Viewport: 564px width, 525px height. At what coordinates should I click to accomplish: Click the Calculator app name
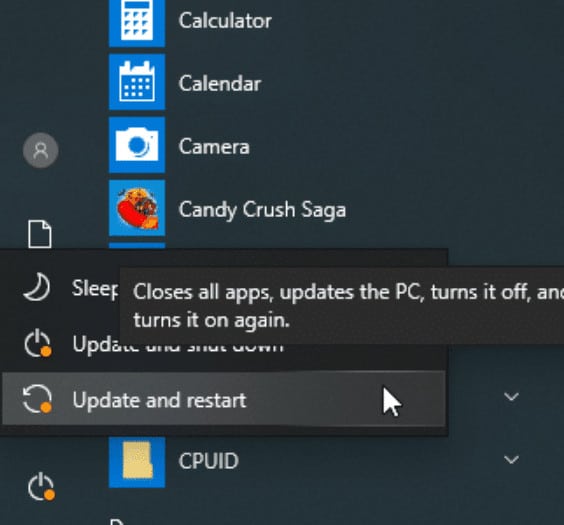point(225,20)
